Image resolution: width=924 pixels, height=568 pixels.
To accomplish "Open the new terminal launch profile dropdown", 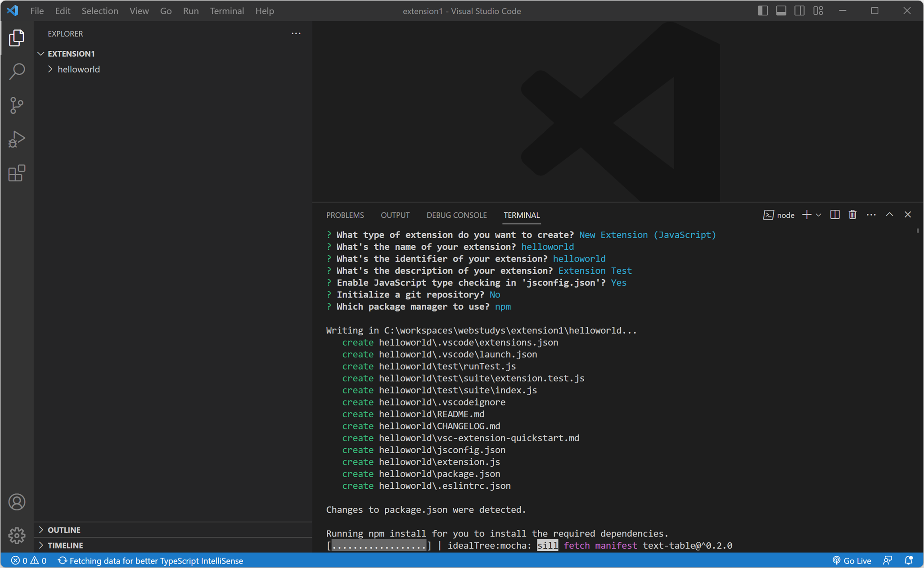I will 819,215.
